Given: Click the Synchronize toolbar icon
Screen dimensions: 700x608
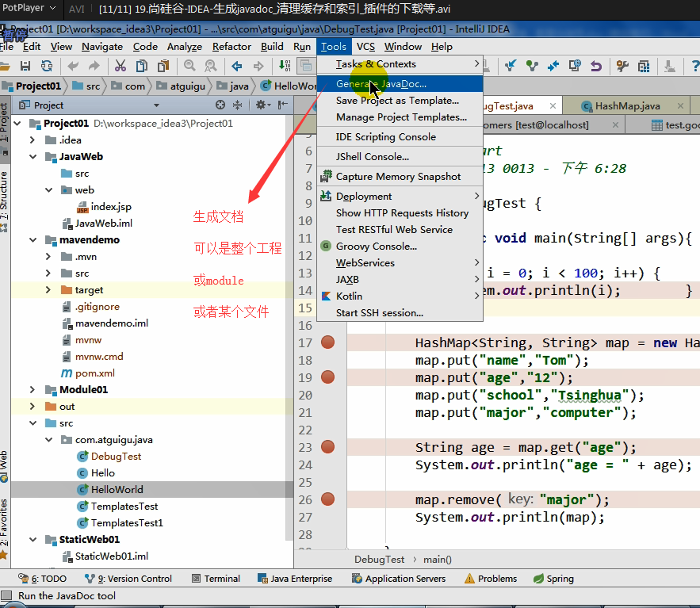Looking at the screenshot, I should point(47,66).
